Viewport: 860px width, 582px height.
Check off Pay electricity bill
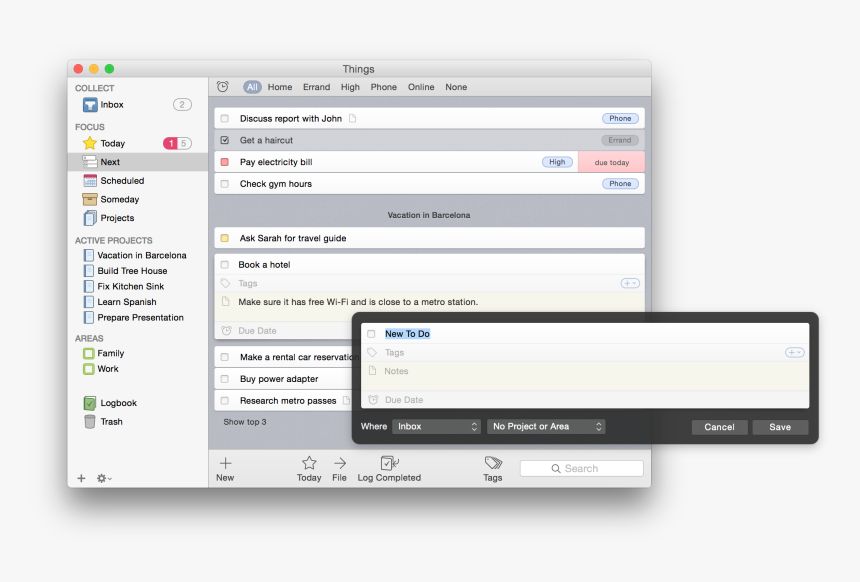225,162
